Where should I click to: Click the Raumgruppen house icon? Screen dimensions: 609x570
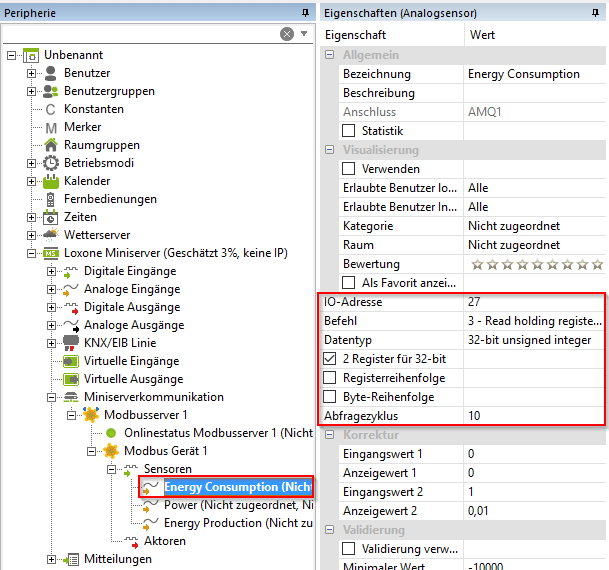tap(50, 145)
